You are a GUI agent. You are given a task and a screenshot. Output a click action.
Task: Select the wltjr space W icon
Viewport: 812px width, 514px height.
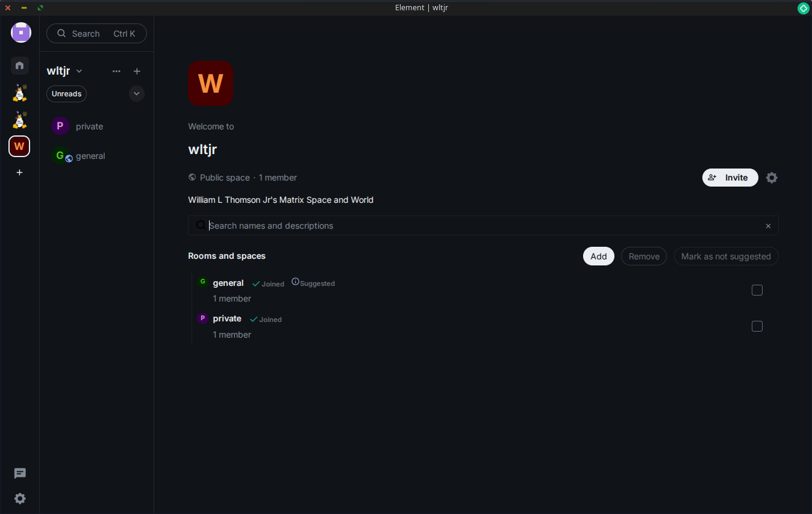click(19, 146)
